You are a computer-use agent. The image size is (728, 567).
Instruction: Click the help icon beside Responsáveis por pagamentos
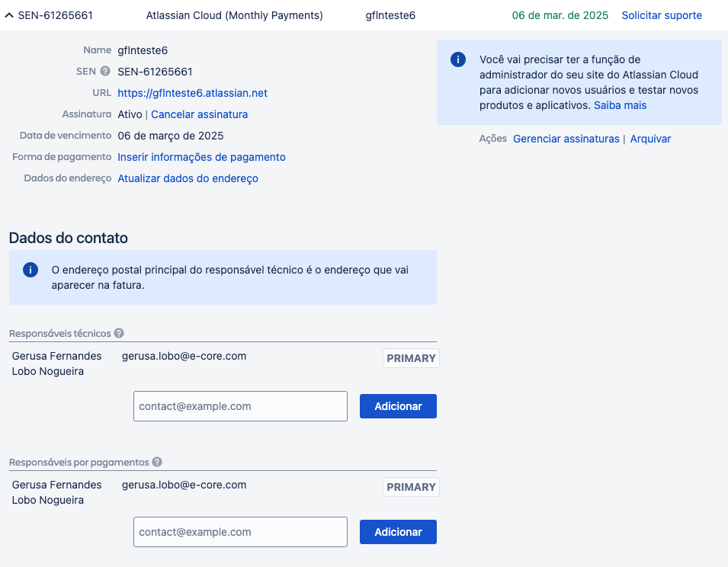tap(157, 462)
